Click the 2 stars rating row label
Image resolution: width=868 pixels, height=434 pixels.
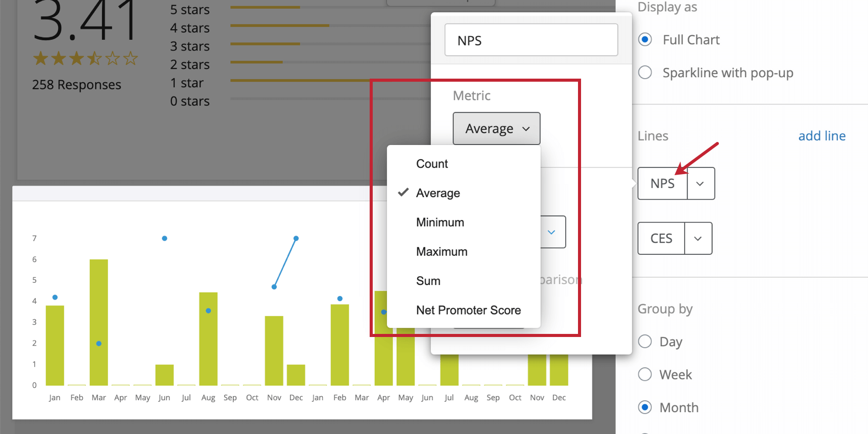point(190,65)
